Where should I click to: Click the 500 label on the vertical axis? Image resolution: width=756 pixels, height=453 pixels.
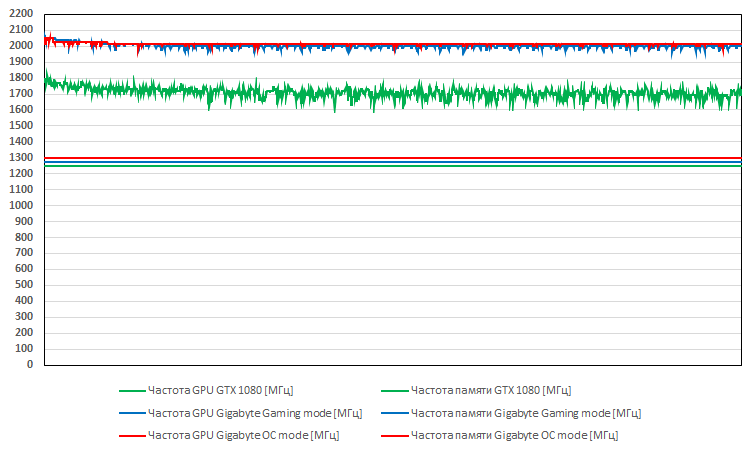23,285
